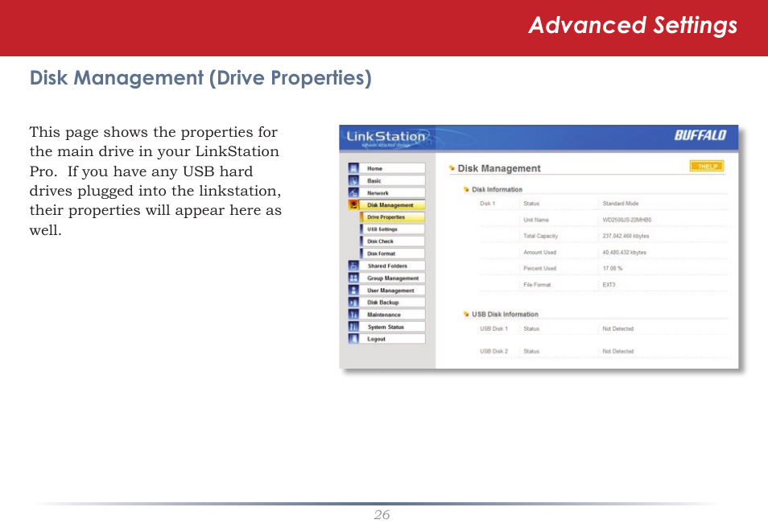
Task: Click the unit name WD2500JS-22MHB0
Action: coord(627,220)
